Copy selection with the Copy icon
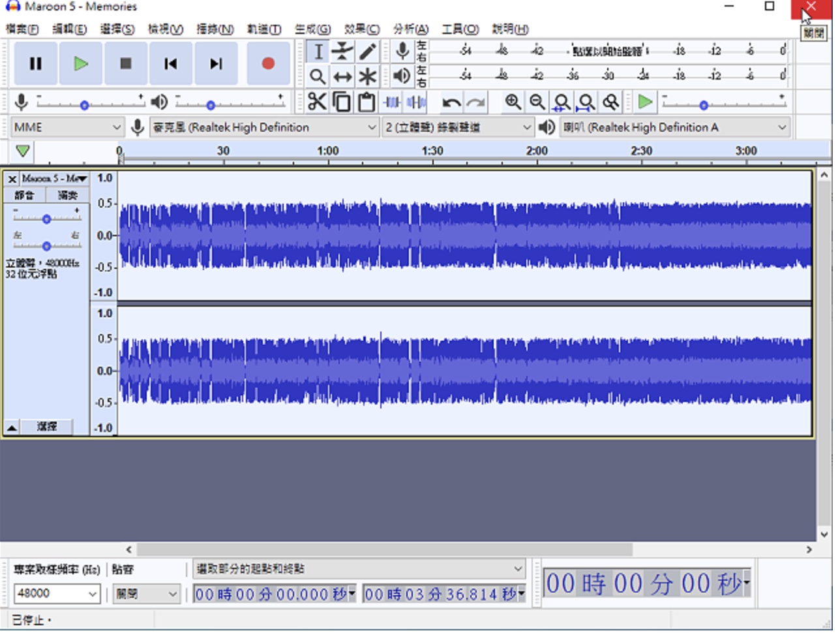 (x=342, y=102)
